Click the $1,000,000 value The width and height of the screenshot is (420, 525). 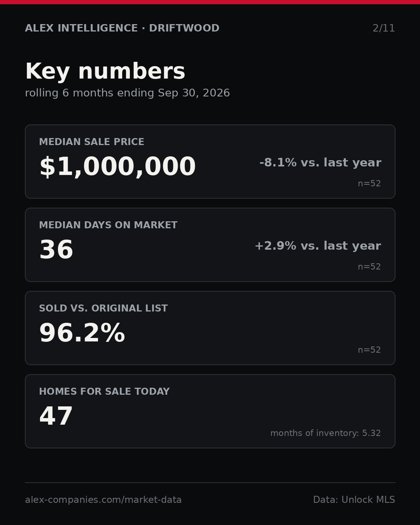117,167
